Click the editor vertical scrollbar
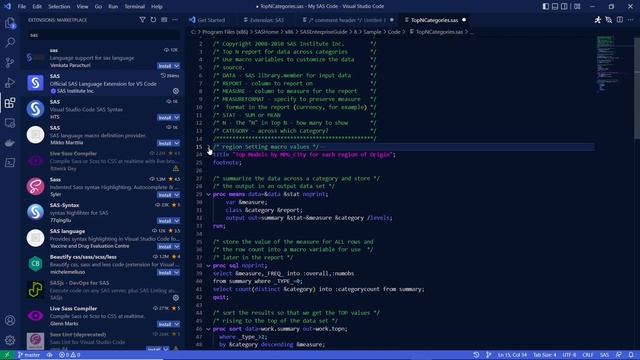Screen dimensions: 640x360 [637, 88]
